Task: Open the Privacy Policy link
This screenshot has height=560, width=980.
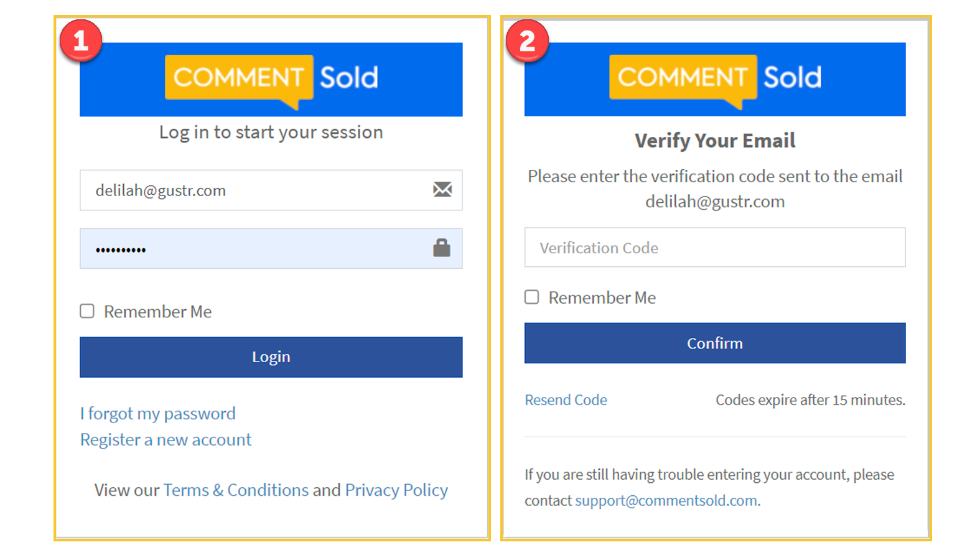Action: [x=396, y=490]
